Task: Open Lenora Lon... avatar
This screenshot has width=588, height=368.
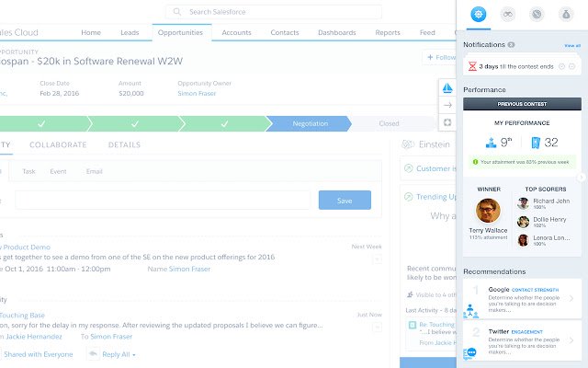Action: [x=523, y=240]
